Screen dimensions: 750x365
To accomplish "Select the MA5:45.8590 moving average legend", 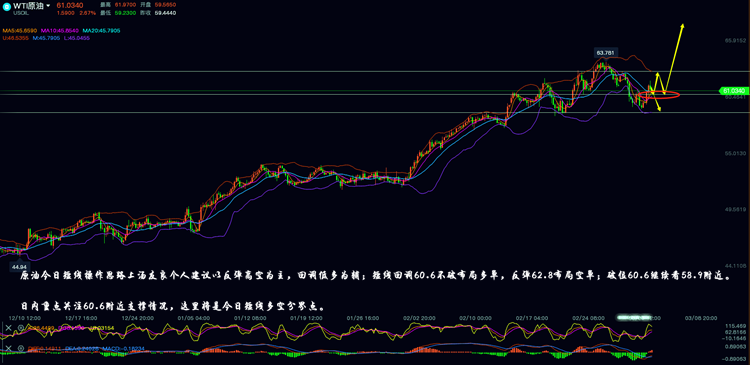I will (20, 31).
